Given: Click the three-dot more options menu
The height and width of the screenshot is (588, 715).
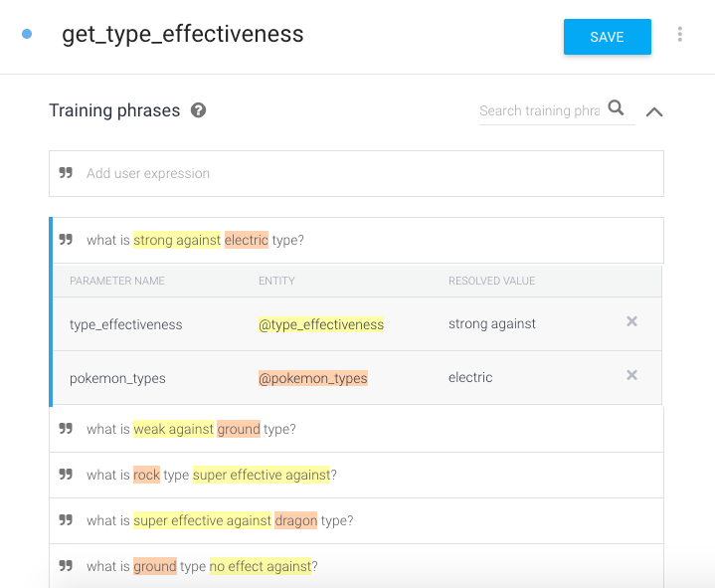Looking at the screenshot, I should tap(680, 35).
